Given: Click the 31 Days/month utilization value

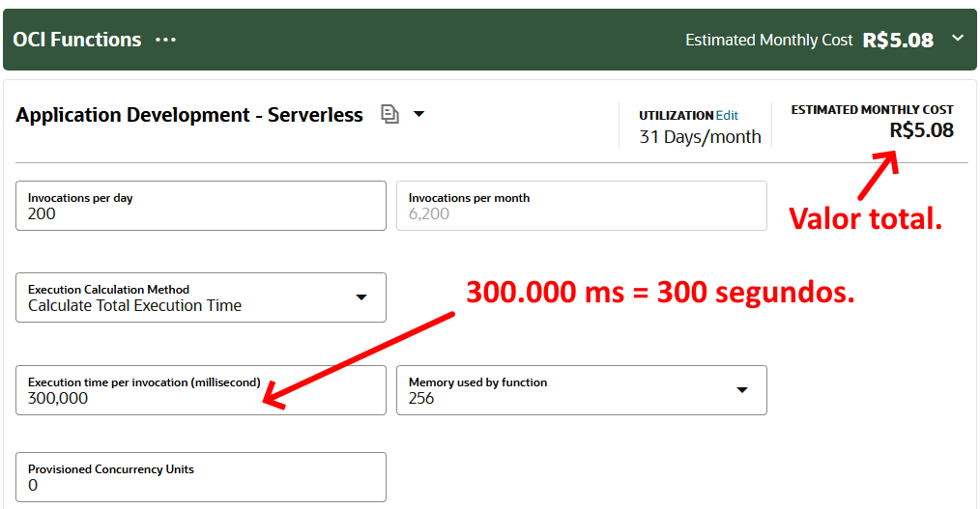Looking at the screenshot, I should 700,137.
